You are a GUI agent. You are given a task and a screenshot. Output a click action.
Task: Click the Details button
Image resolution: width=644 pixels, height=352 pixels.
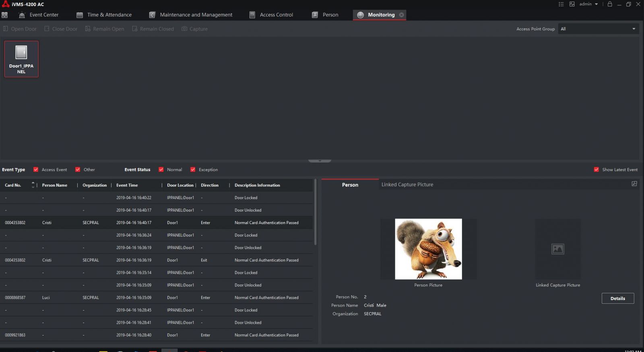[617, 298]
